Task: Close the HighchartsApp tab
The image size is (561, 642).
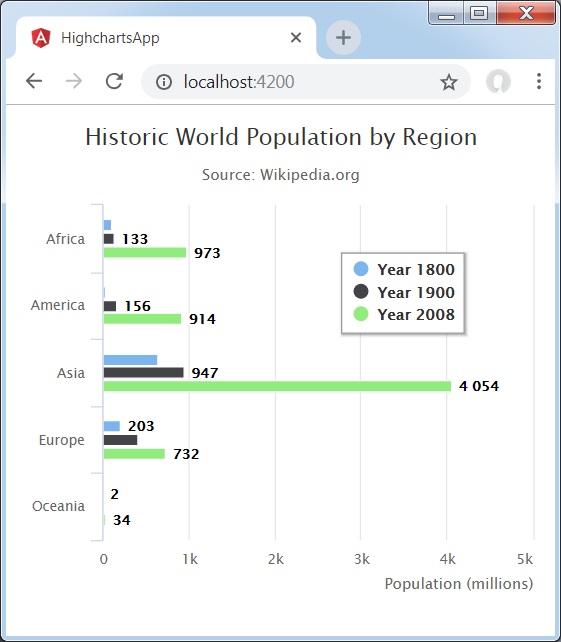Action: (x=296, y=38)
